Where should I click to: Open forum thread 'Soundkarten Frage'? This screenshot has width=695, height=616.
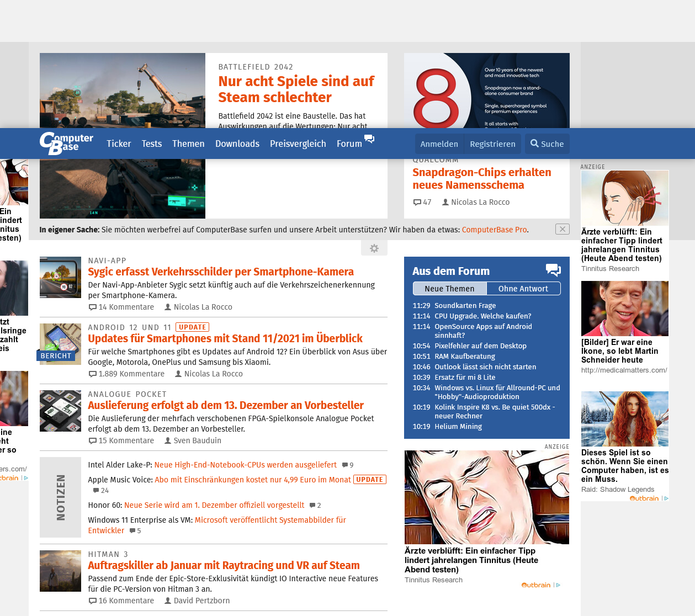point(465,305)
